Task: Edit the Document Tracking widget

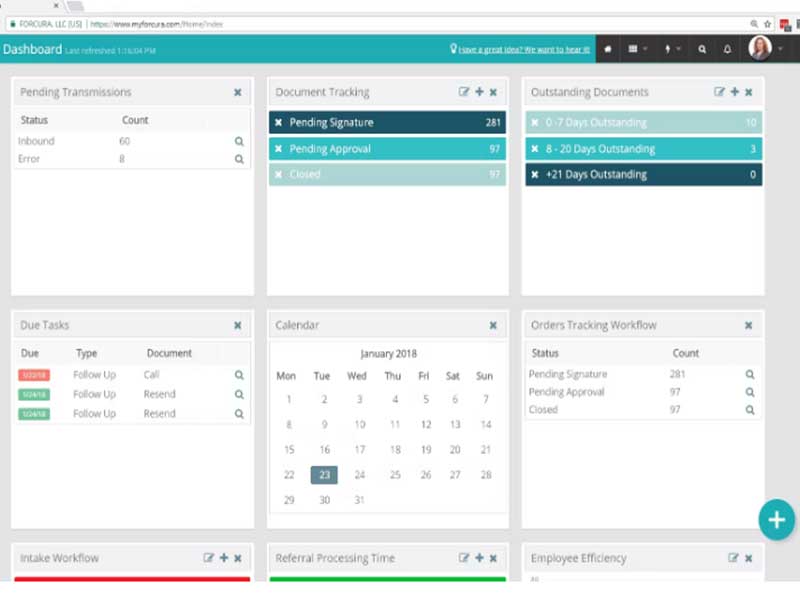Action: [x=463, y=92]
